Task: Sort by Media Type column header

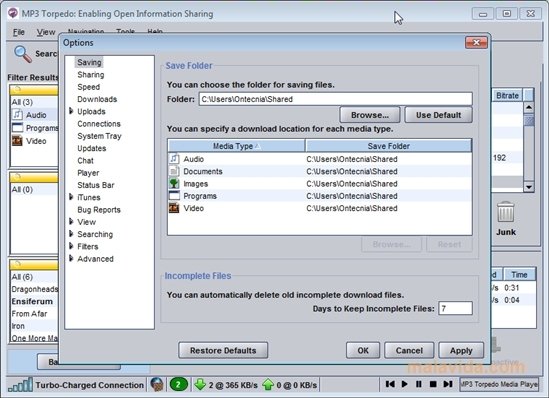Action: 236,146
